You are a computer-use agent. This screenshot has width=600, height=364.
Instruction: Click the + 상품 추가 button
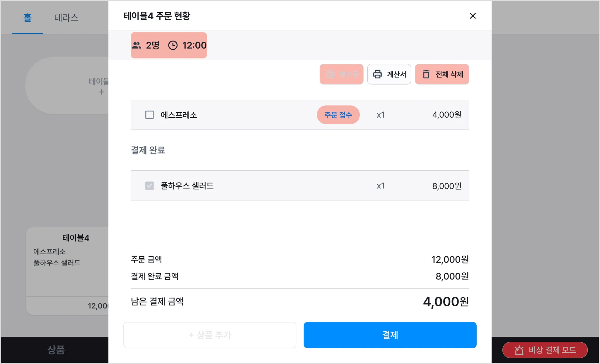click(210, 335)
